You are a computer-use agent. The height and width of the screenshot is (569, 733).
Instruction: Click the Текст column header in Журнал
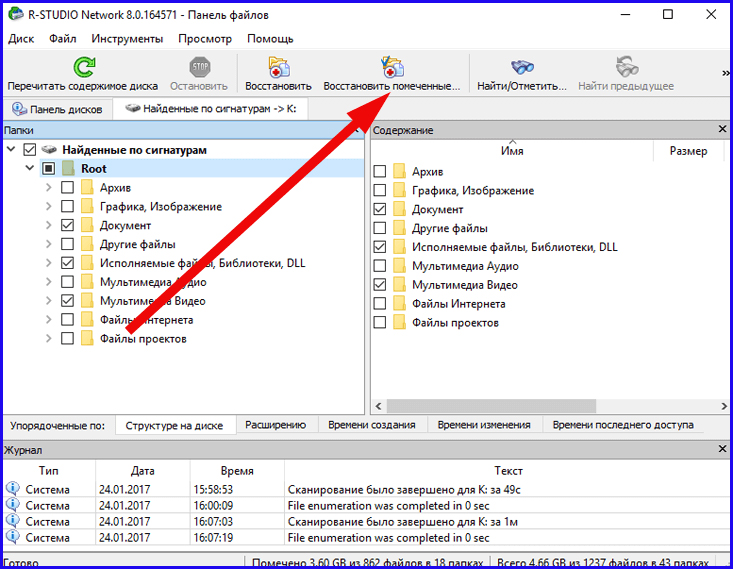click(508, 470)
